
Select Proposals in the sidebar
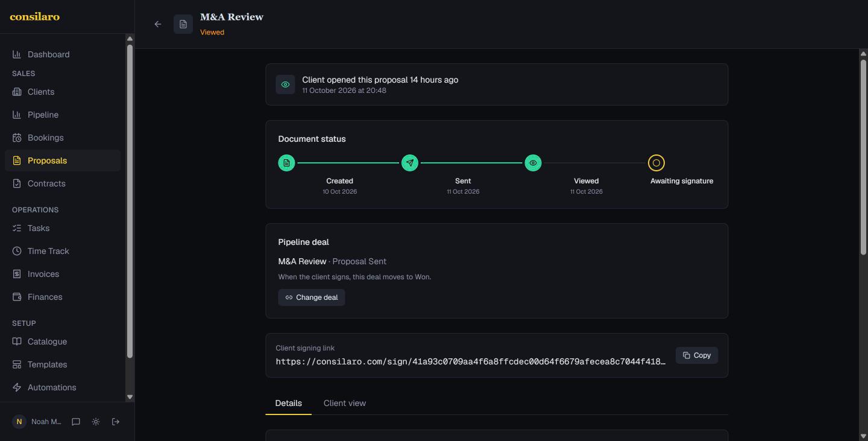pyautogui.click(x=63, y=160)
